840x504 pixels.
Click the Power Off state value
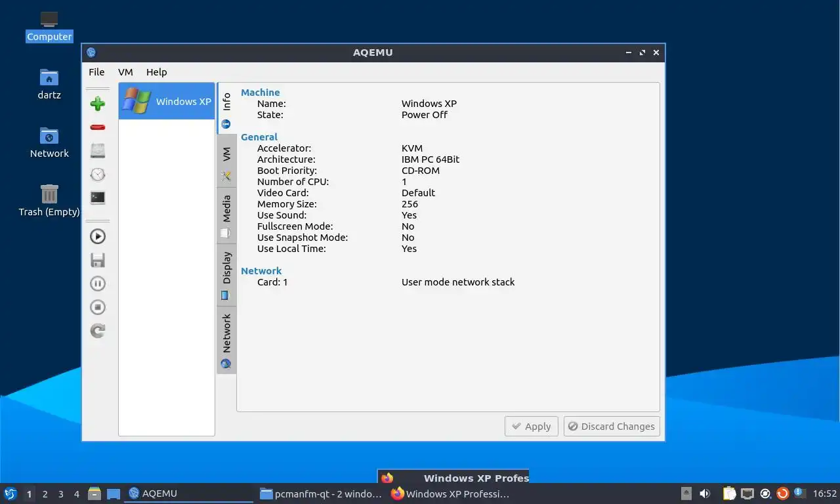425,115
